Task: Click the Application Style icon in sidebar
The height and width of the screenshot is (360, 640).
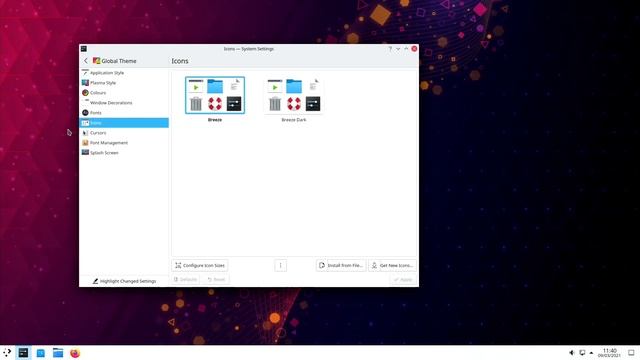Action: [85, 73]
